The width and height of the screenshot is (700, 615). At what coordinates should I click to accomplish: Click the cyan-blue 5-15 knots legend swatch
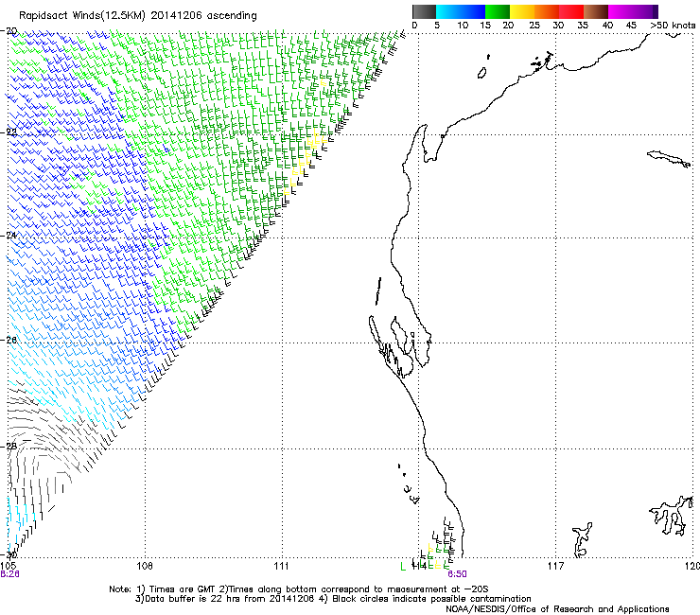pos(460,11)
